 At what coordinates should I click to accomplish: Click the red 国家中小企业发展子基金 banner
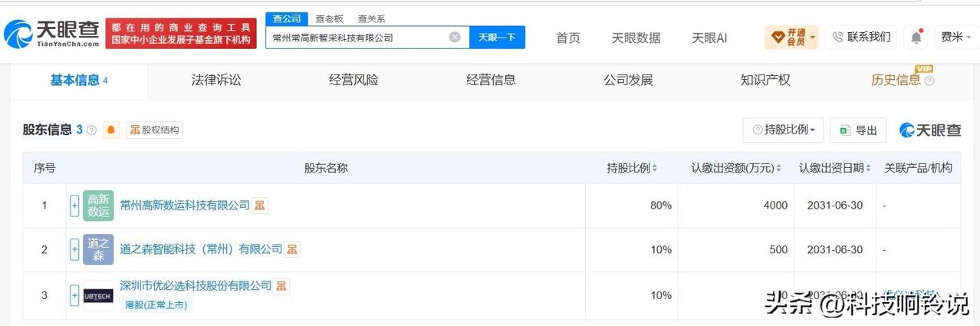pos(181,33)
